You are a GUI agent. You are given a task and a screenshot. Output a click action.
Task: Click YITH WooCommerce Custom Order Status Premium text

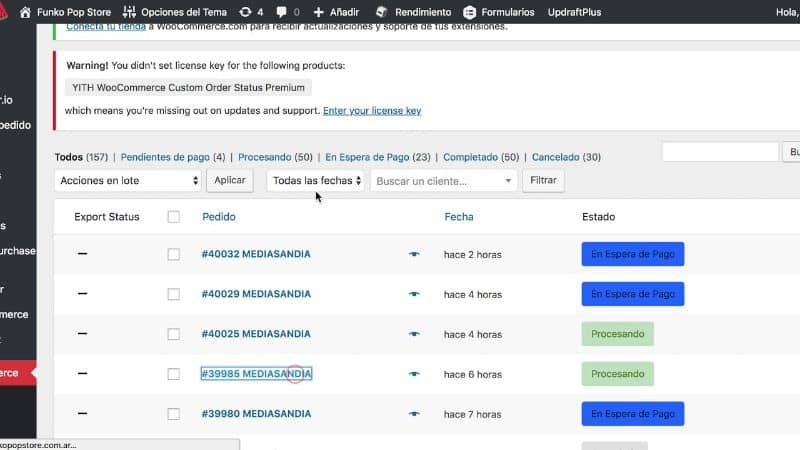(188, 88)
